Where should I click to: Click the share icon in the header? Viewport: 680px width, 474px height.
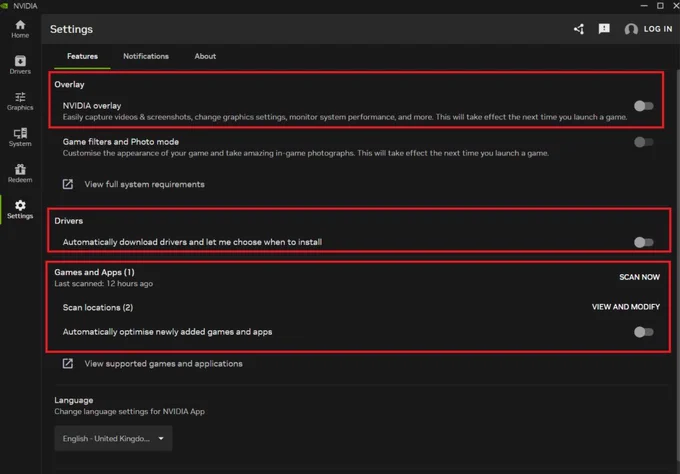[x=579, y=29]
